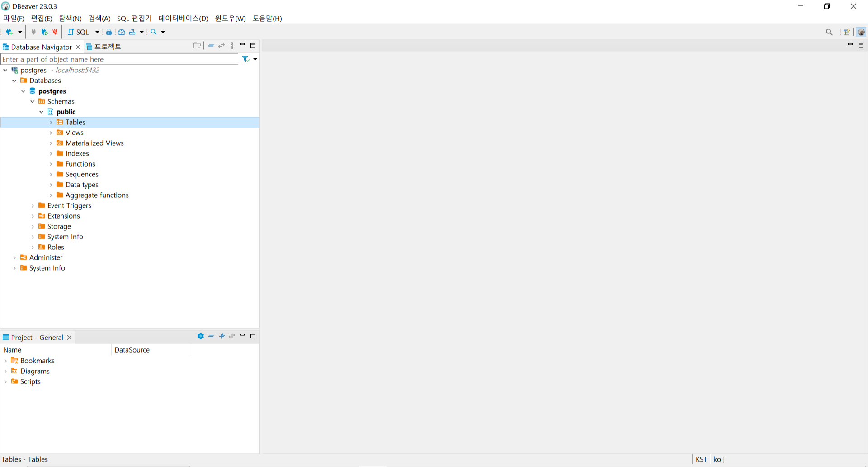The image size is (868, 467).
Task: Select the Data types tree item
Action: click(82, 185)
